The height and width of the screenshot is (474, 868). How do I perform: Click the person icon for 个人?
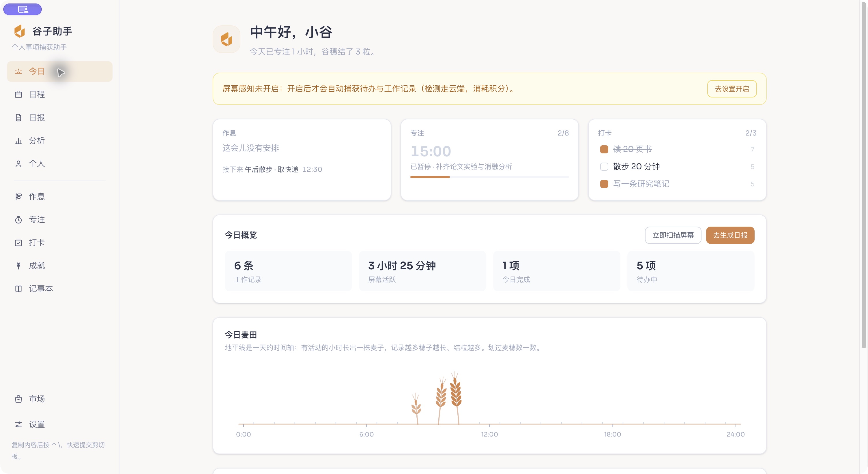point(18,163)
